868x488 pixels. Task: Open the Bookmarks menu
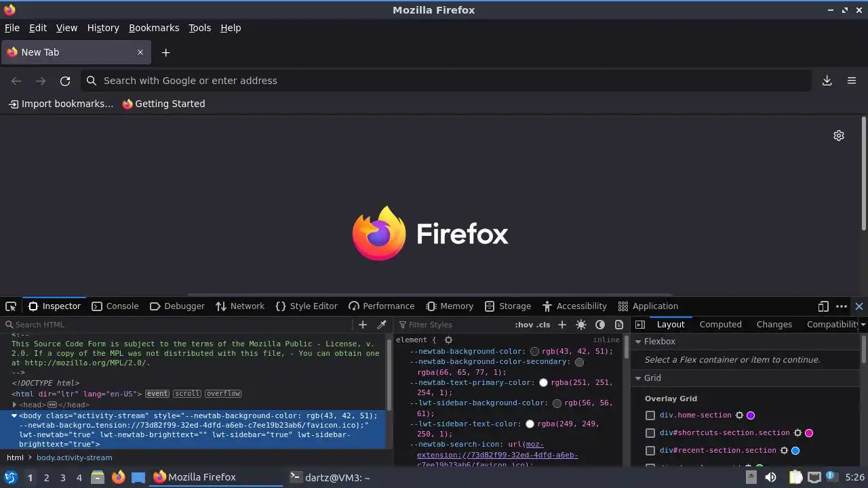click(x=154, y=28)
